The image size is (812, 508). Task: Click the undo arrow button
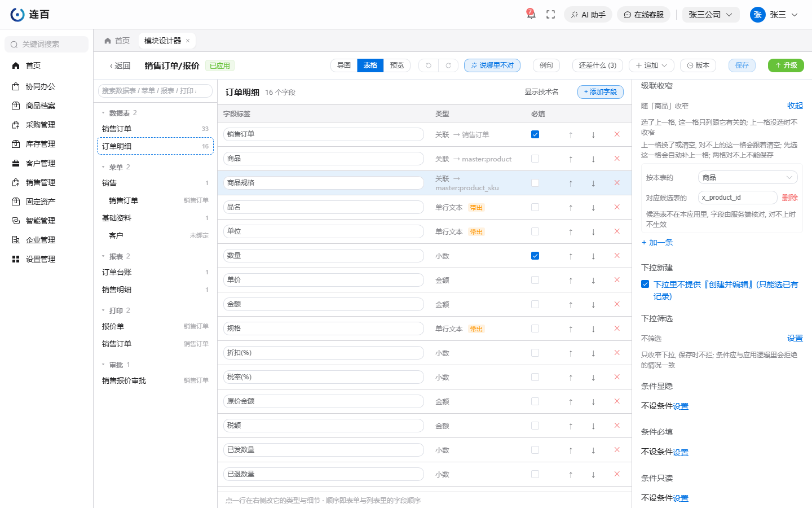(x=429, y=65)
